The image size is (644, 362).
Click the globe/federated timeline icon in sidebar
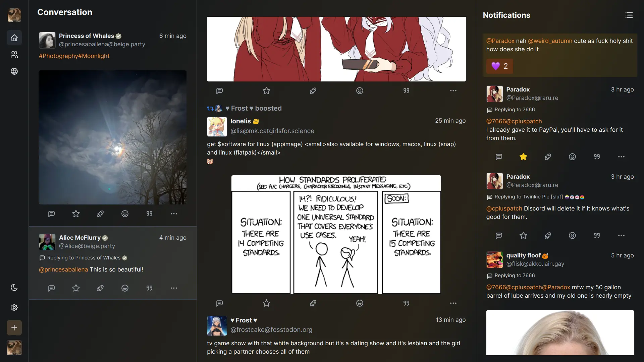(x=14, y=72)
